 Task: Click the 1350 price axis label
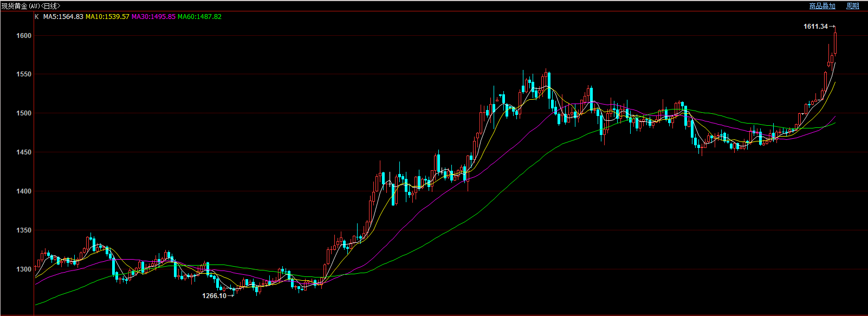[24, 230]
